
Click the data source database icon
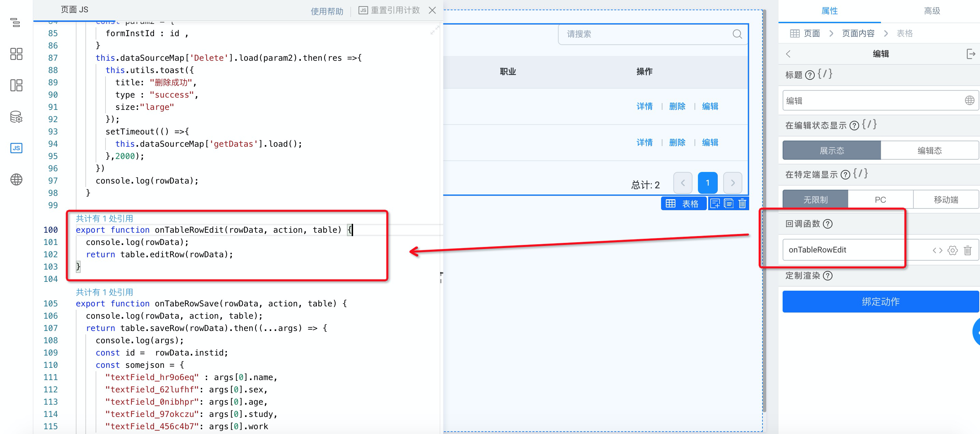coord(16,117)
